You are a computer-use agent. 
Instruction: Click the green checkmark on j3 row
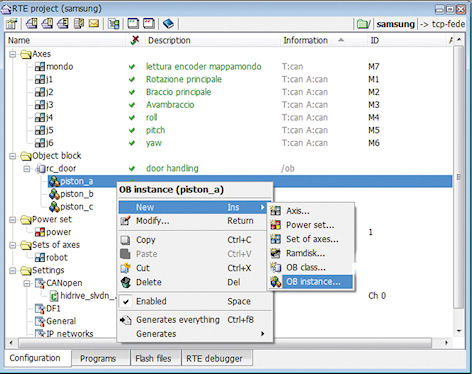click(x=132, y=105)
